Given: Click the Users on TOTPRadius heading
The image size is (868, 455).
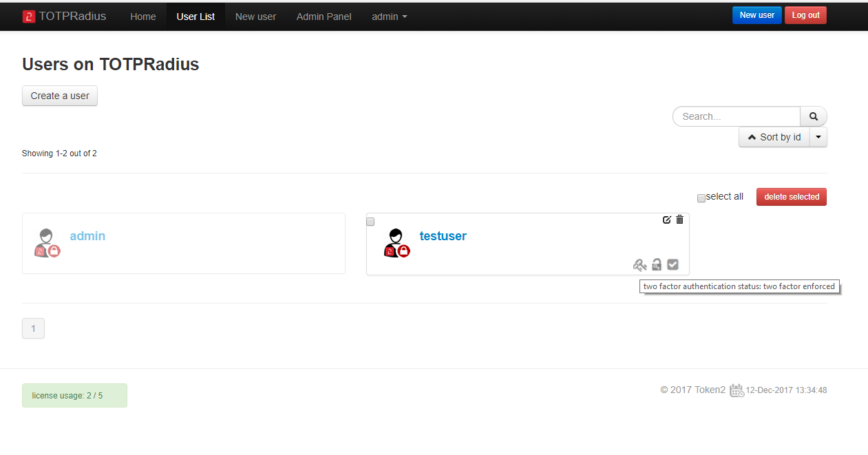Looking at the screenshot, I should [111, 65].
